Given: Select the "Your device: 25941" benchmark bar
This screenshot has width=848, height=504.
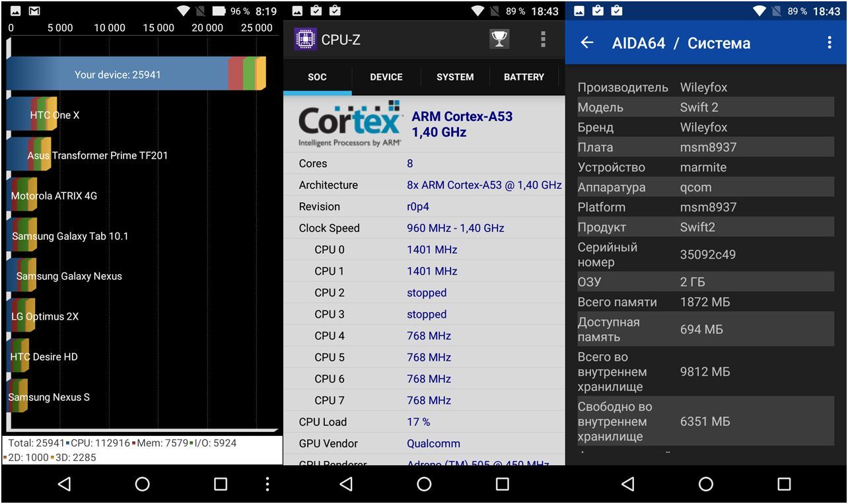Looking at the screenshot, I should pos(135,74).
